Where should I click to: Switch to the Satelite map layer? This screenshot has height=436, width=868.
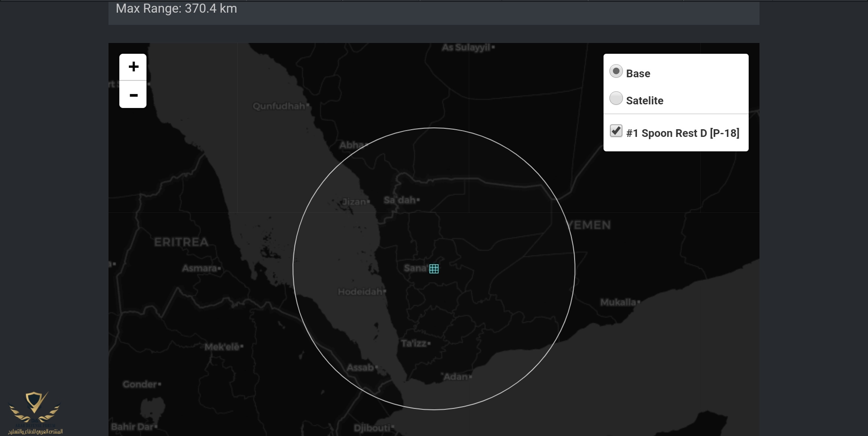(616, 98)
